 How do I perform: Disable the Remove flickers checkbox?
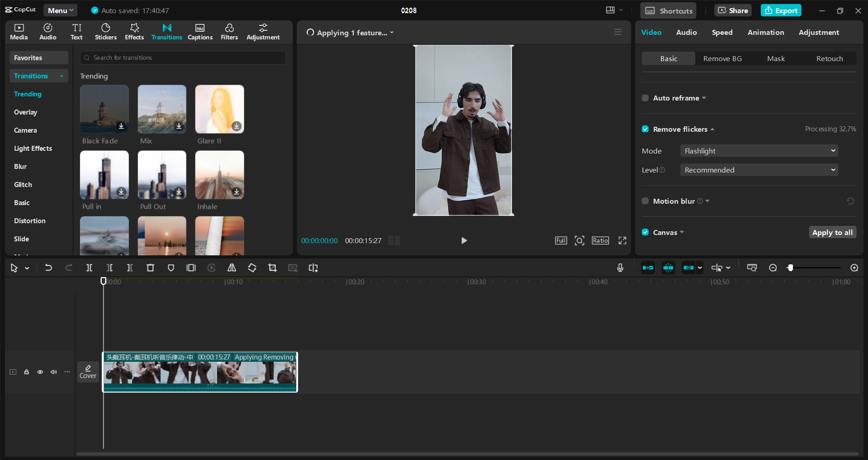tap(645, 129)
